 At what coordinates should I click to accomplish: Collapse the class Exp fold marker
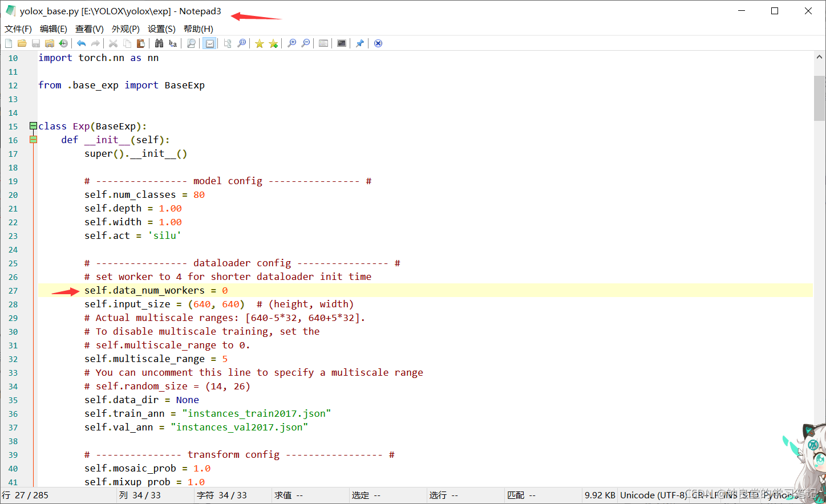[x=33, y=126]
